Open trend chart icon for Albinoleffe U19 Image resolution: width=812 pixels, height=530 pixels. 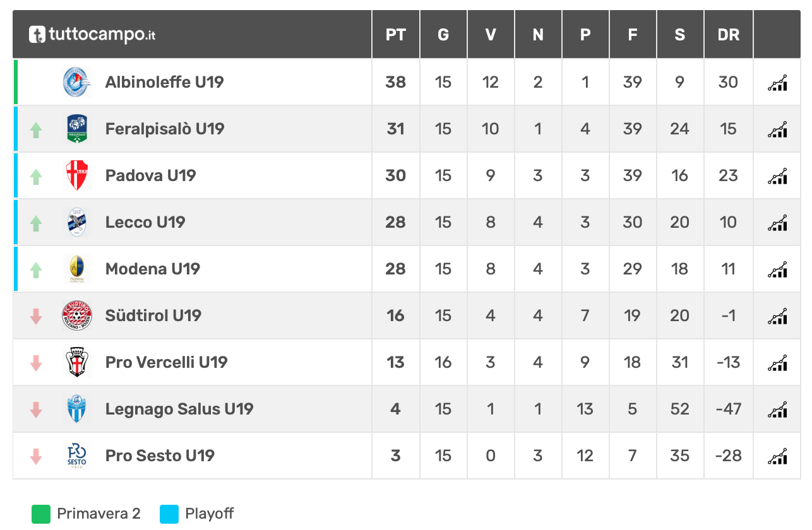pos(777,83)
